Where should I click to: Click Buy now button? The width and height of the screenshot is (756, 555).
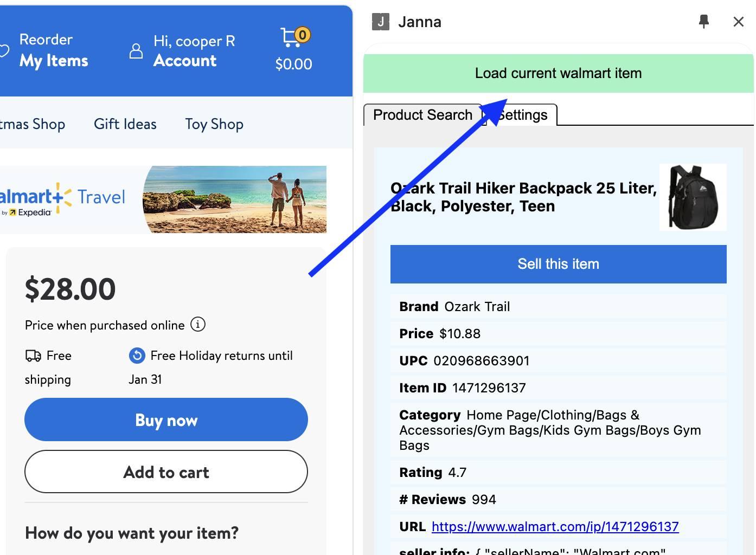click(166, 420)
